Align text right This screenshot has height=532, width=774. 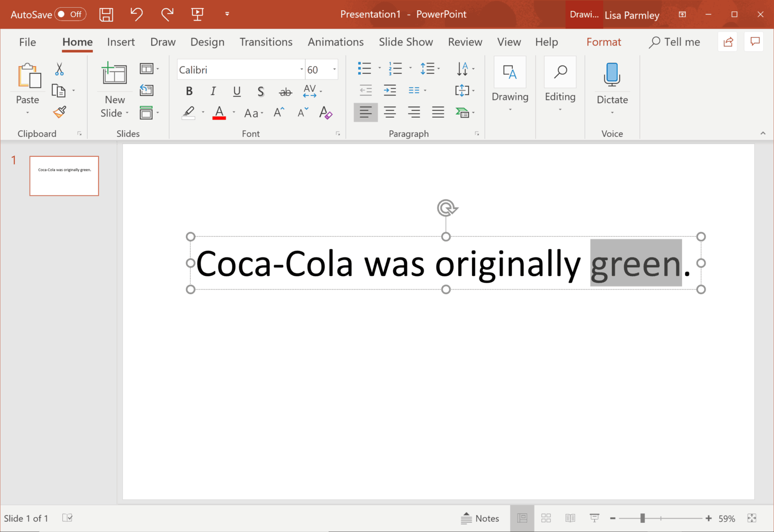414,112
